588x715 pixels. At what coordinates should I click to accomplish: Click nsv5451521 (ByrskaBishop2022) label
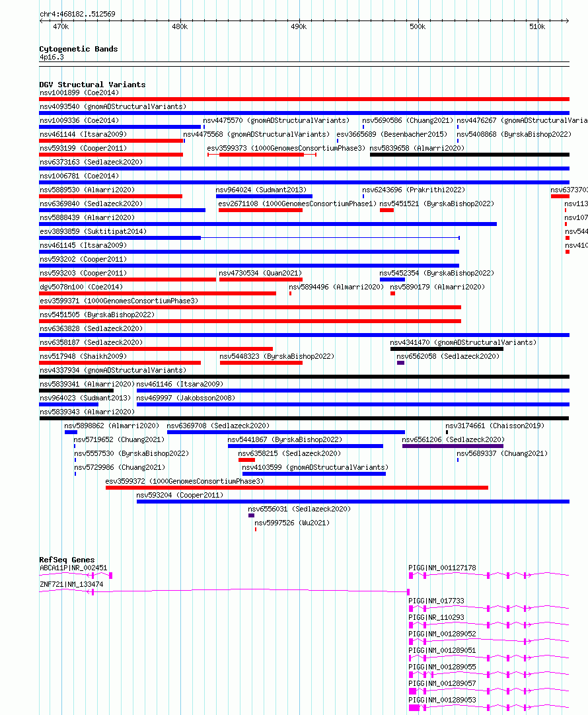click(437, 204)
